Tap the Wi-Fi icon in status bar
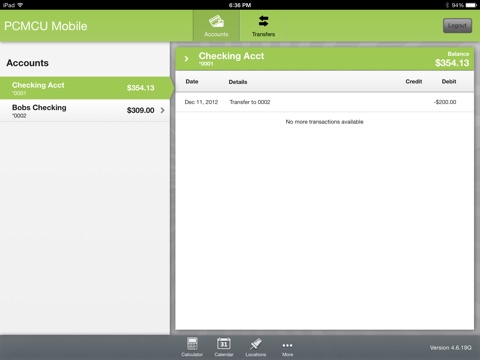The width and height of the screenshot is (480, 360). (x=20, y=5)
